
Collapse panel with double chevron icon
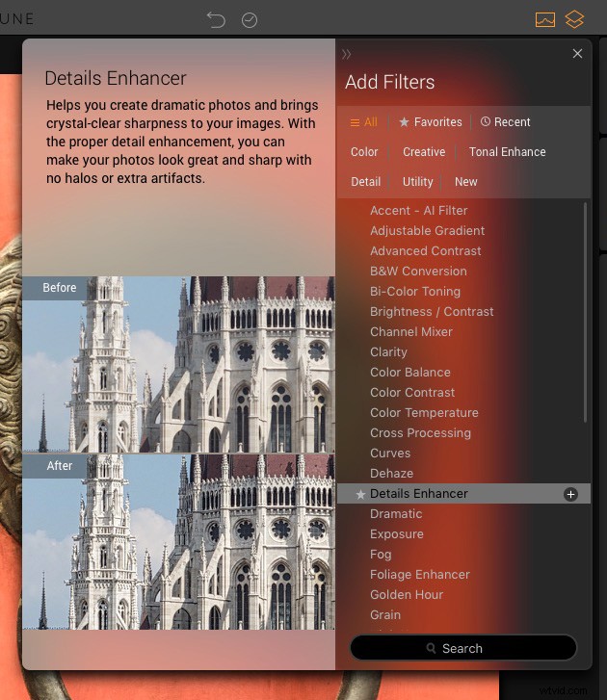coord(347,55)
